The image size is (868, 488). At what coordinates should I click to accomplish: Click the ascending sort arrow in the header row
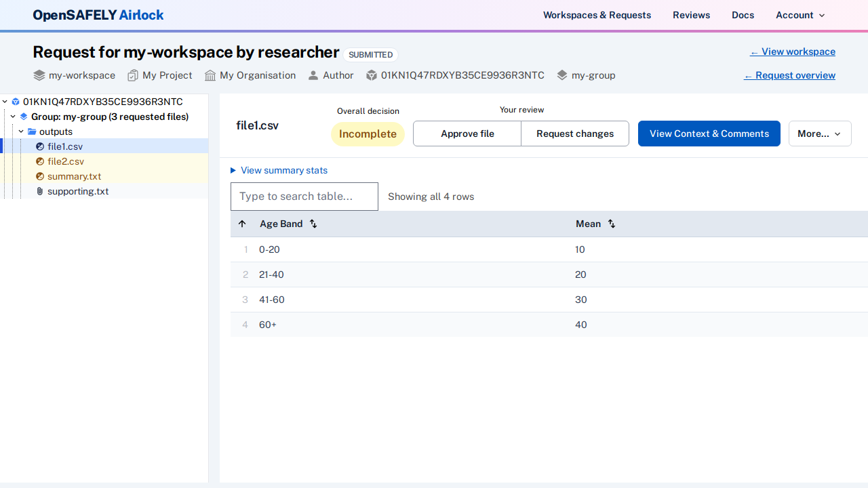coord(242,224)
